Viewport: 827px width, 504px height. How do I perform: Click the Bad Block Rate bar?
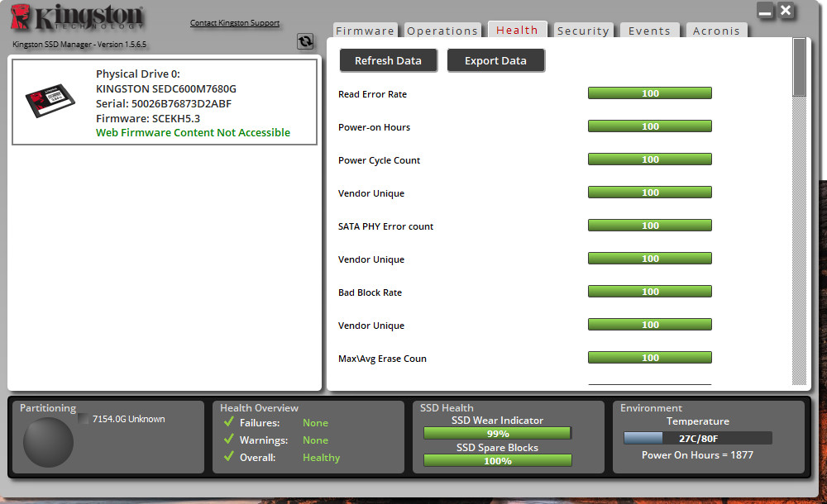coord(650,292)
